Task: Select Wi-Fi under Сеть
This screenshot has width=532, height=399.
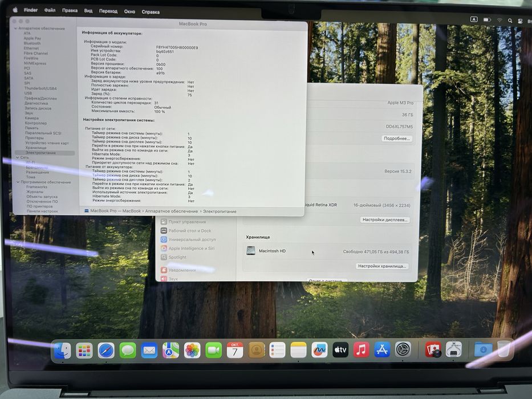Action: point(31,162)
